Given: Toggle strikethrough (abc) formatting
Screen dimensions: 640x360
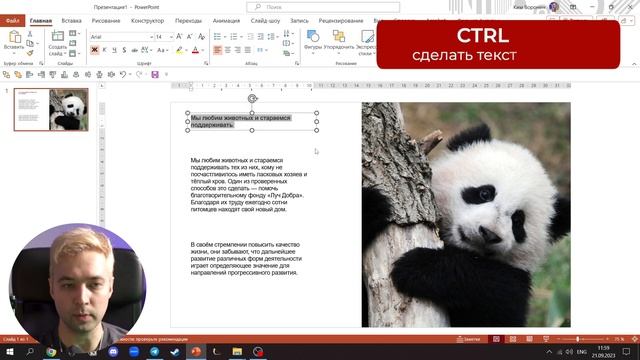Looking at the screenshot, I should point(134,50).
